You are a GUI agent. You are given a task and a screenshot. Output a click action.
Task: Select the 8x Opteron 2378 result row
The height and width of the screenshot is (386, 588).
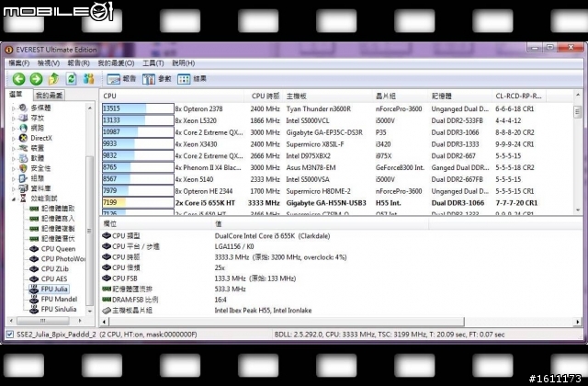[x=336, y=108]
